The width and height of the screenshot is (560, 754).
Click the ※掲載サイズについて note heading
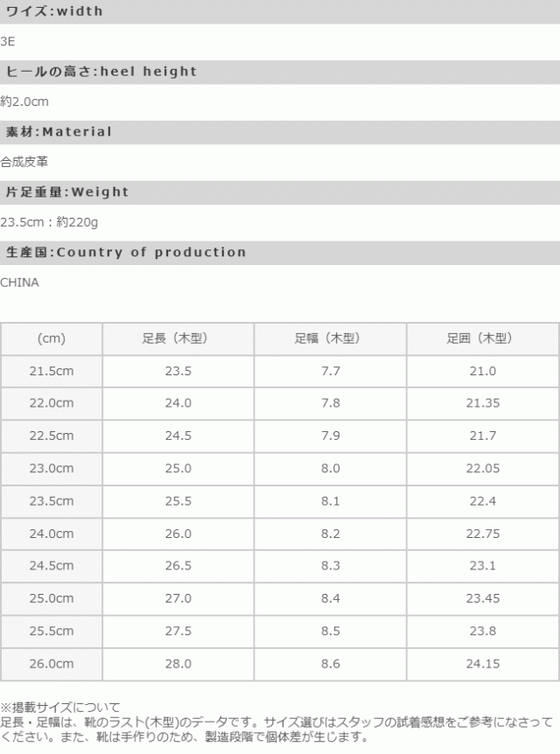coord(59,707)
